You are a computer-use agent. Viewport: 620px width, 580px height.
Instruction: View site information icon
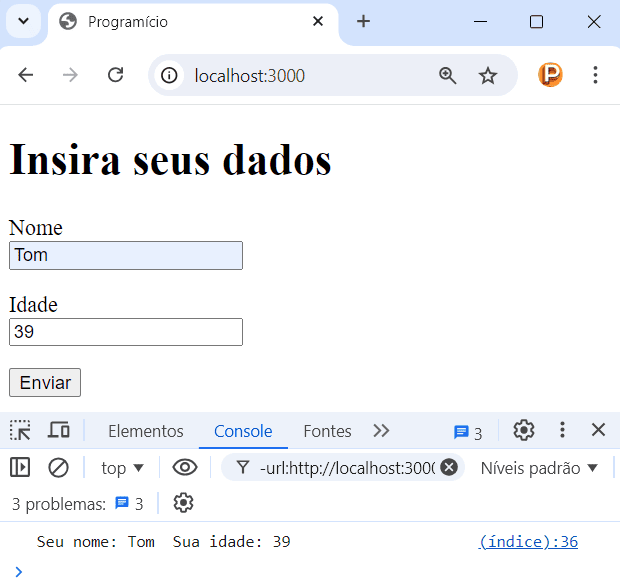tap(169, 75)
